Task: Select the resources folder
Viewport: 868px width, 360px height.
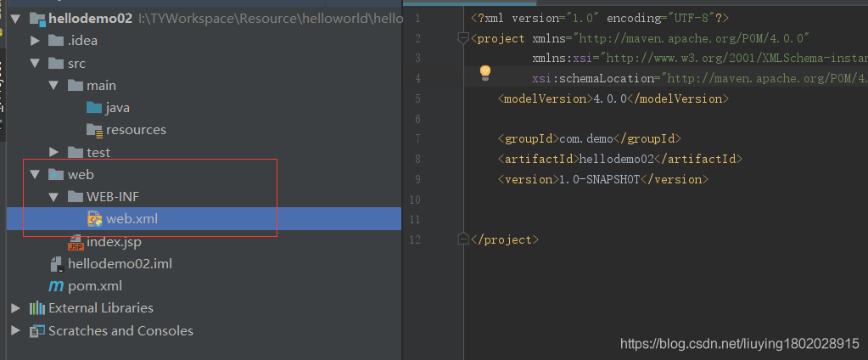Action: 136,130
